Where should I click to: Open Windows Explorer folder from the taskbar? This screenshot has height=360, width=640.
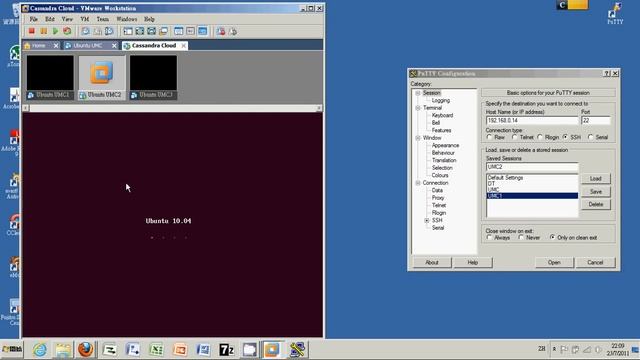pyautogui.click(x=62, y=349)
